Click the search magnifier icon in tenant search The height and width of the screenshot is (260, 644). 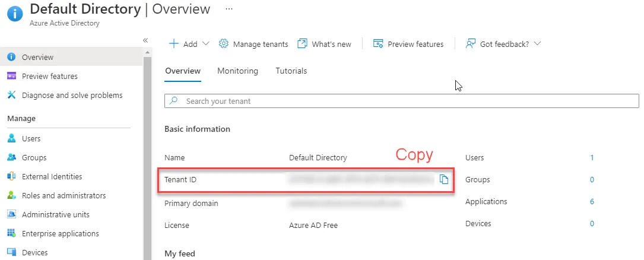[174, 101]
